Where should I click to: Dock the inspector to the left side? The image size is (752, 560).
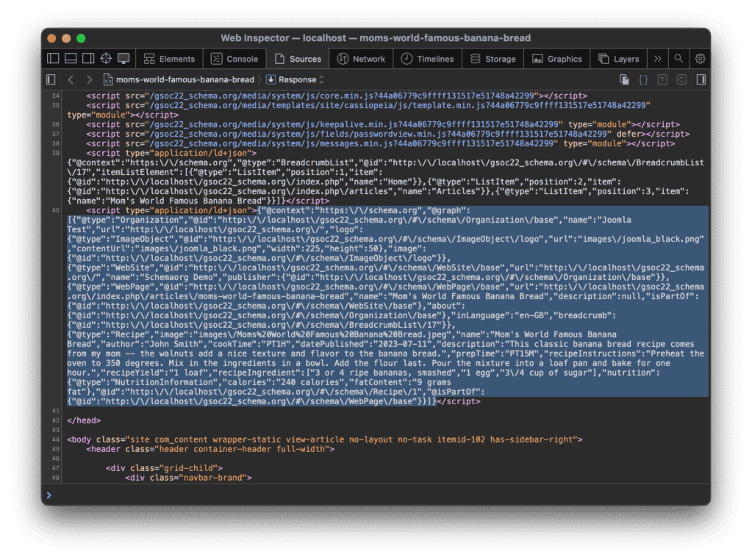point(53,59)
